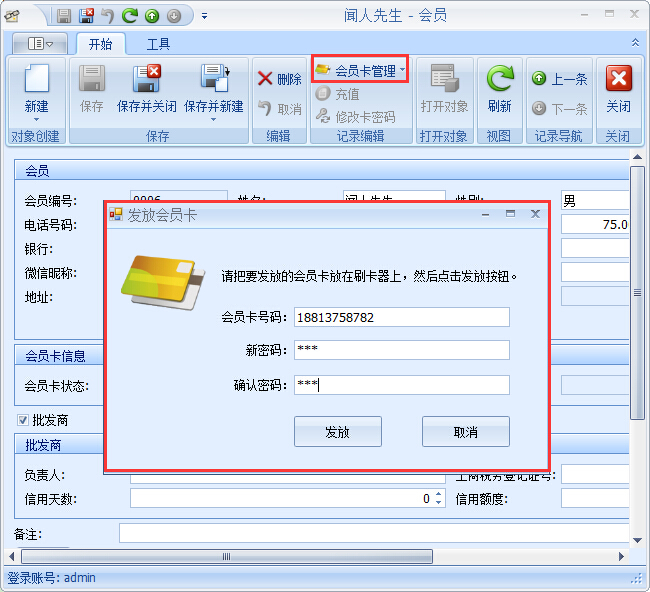Open the 会员卡管理 dropdown menu
Screen dimensions: 650x592
[x=360, y=70]
